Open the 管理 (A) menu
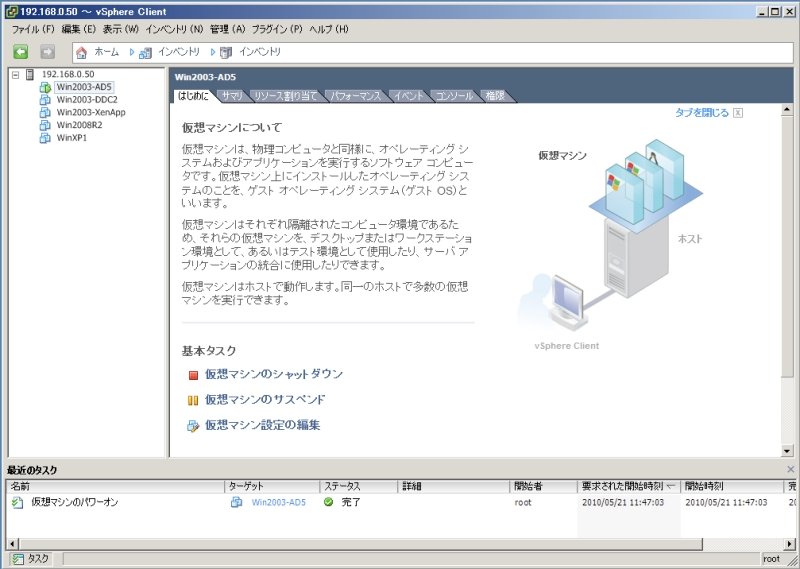The height and width of the screenshot is (569, 800). 228,29
